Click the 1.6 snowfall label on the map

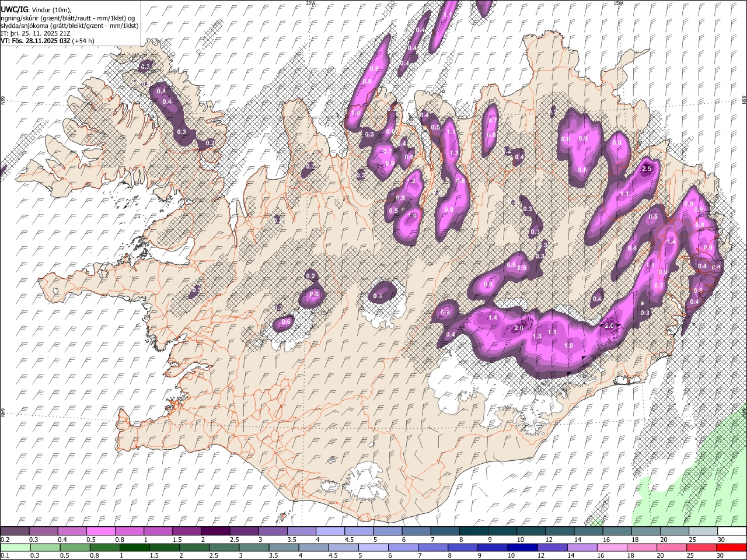pyautogui.click(x=412, y=215)
